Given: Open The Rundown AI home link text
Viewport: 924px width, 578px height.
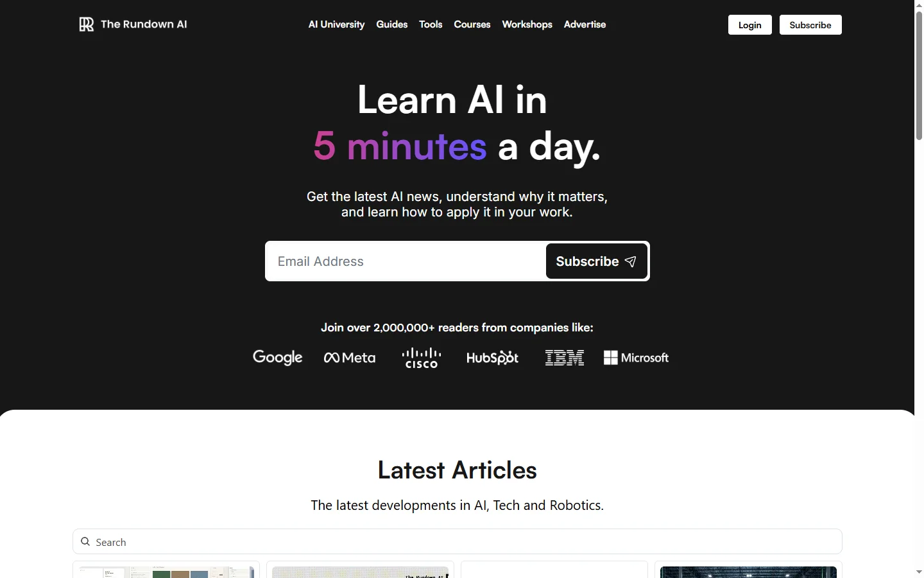Looking at the screenshot, I should pyautogui.click(x=144, y=24).
